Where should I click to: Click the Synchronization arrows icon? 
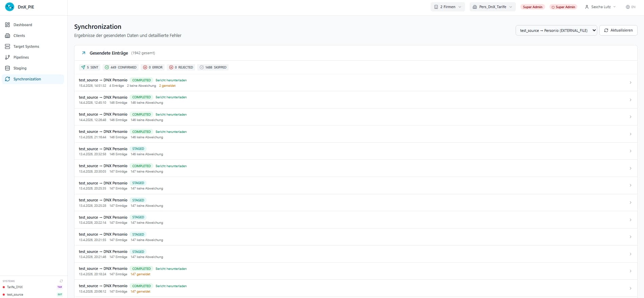pyautogui.click(x=7, y=79)
